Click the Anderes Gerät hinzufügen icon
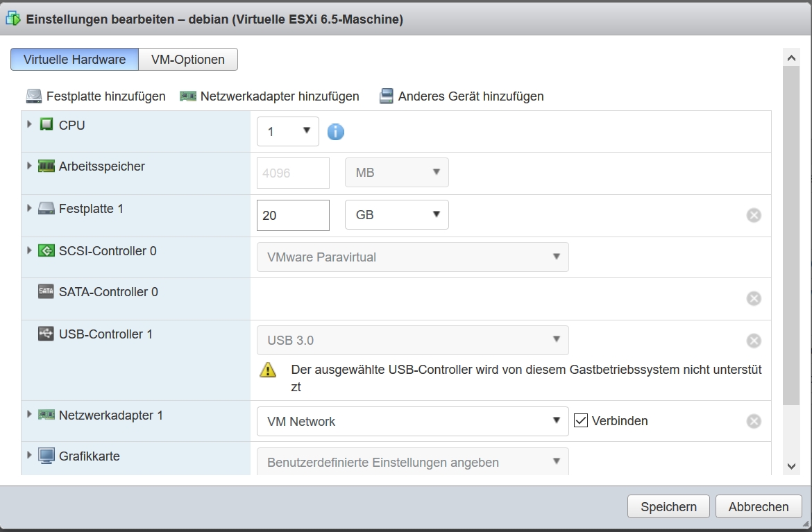This screenshot has width=812, height=532. pos(387,96)
